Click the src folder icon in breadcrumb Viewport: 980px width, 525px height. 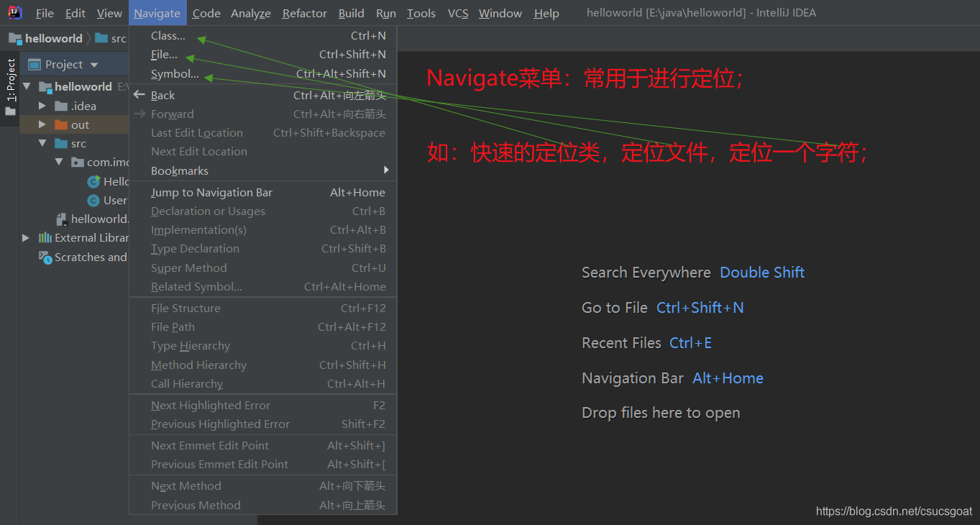(101, 38)
